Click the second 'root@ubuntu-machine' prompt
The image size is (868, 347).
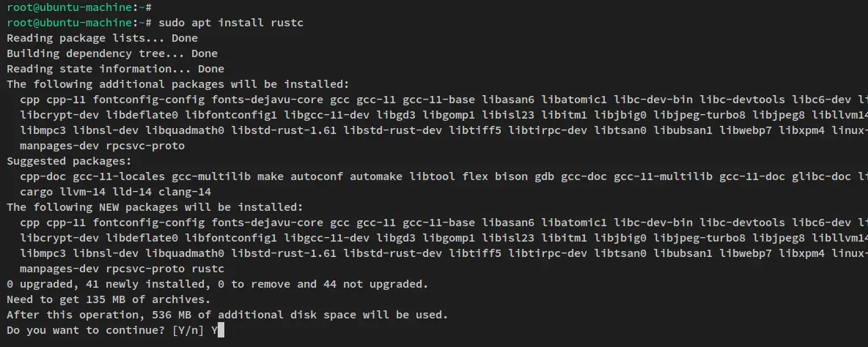click(69, 23)
